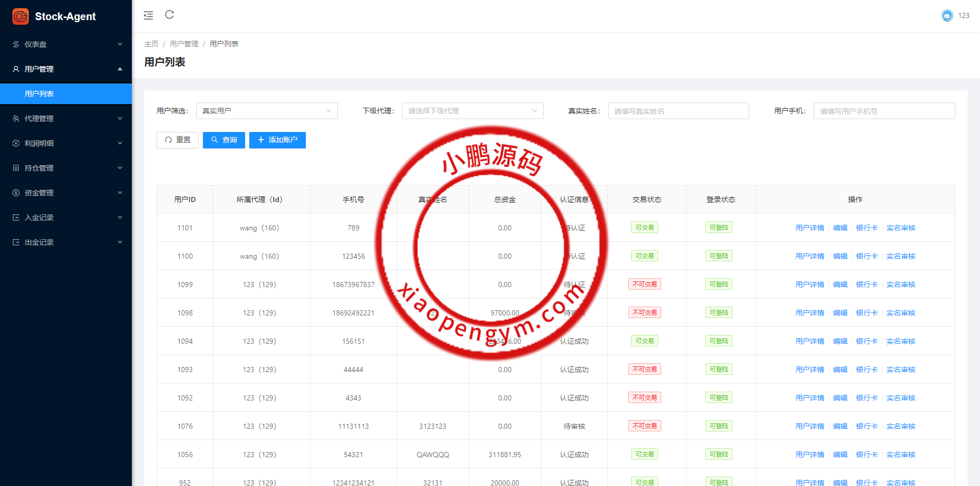Click the dashboard icon next to 仪表盘
This screenshot has height=486, width=980.
16,44
